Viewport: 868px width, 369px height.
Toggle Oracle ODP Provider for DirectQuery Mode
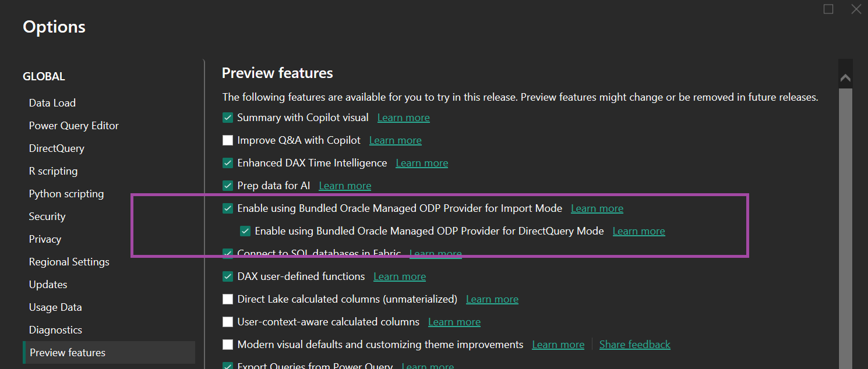pos(245,231)
